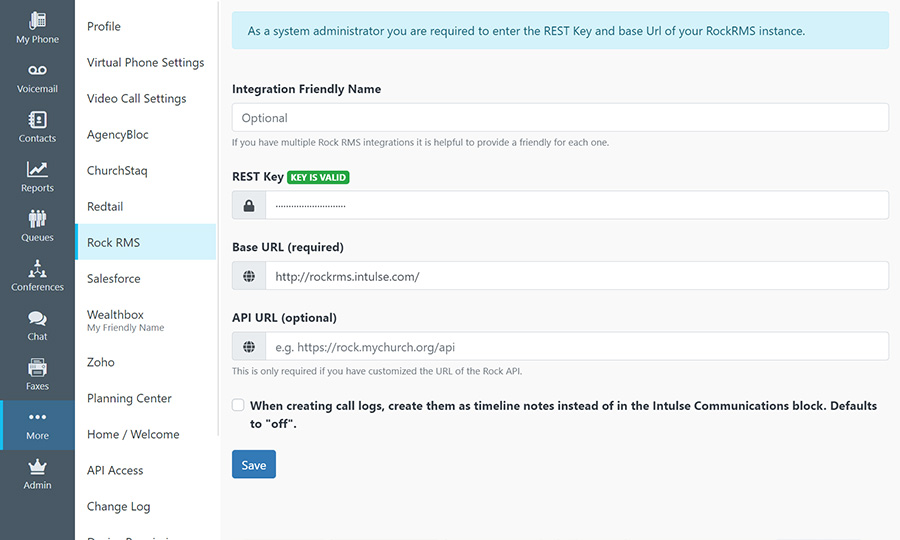Click the multiple Rock RMS integrations hint
This screenshot has height=540, width=900.
(x=420, y=142)
